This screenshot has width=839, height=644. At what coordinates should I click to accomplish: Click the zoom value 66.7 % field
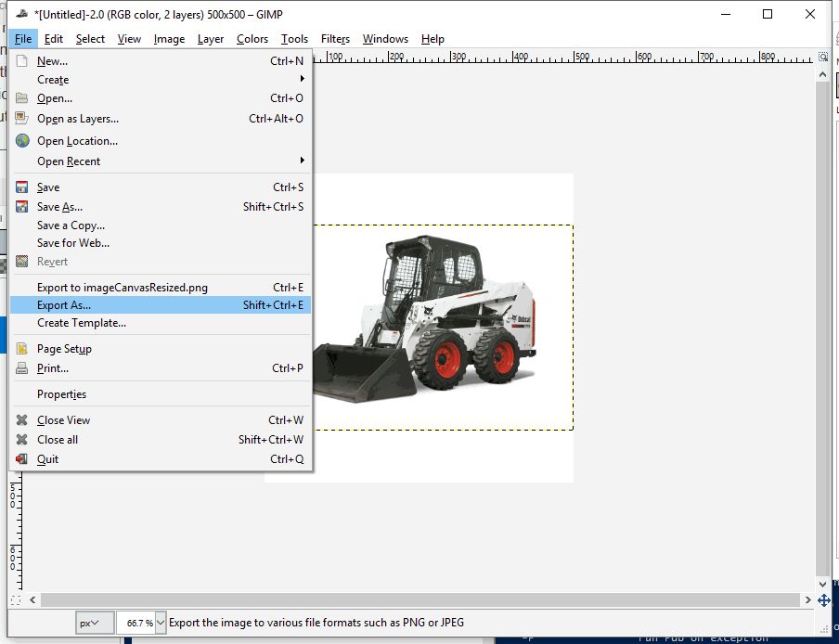(x=136, y=623)
